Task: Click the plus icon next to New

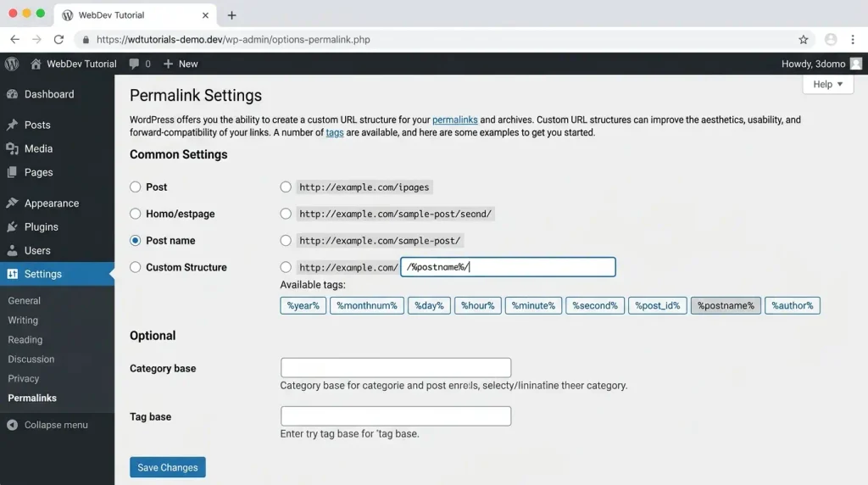Action: pos(169,64)
